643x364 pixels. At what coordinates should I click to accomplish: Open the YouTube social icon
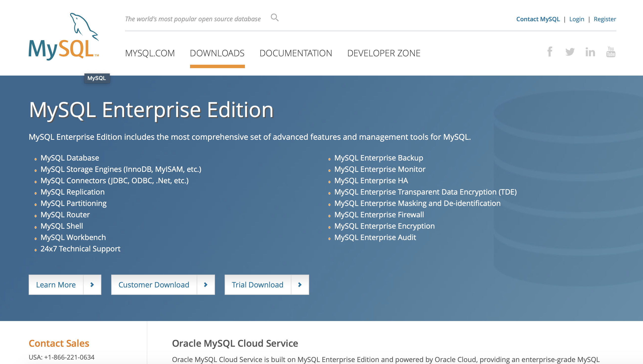click(x=610, y=52)
